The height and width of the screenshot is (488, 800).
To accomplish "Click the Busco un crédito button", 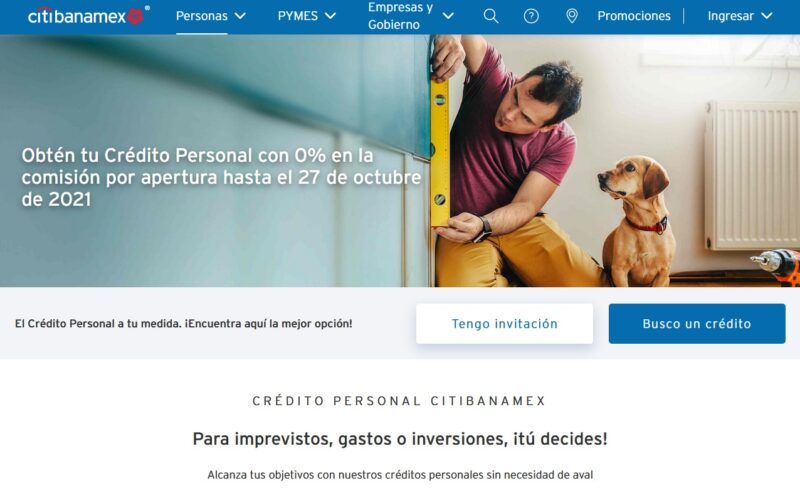I will (x=696, y=324).
